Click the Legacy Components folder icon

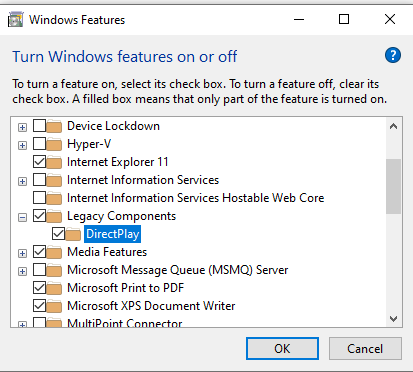(x=54, y=216)
